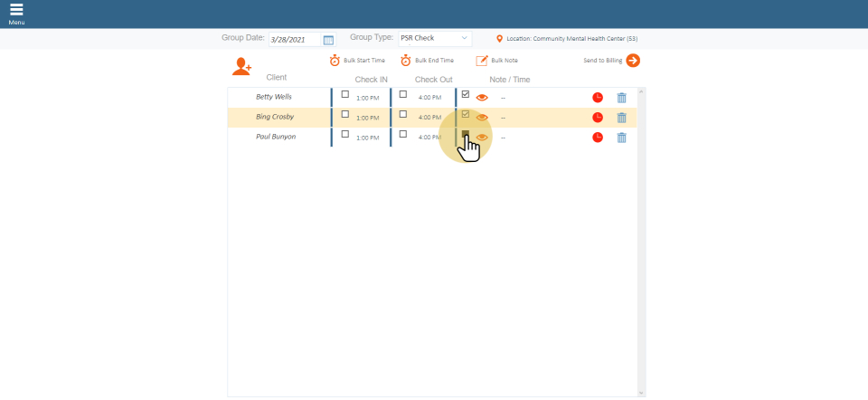The height and width of the screenshot is (400, 868).
Task: Open the hamburger Menu icon
Action: (16, 10)
